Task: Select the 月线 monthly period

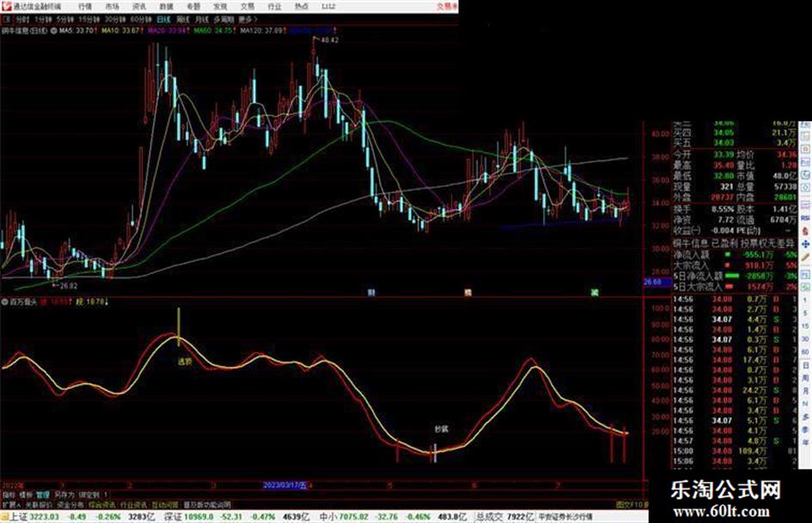Action: 201,19
